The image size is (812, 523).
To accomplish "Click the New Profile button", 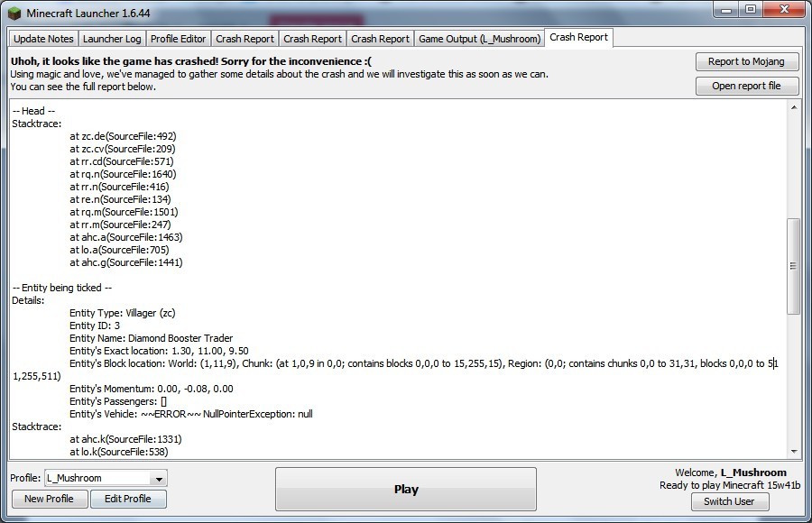I will [50, 499].
